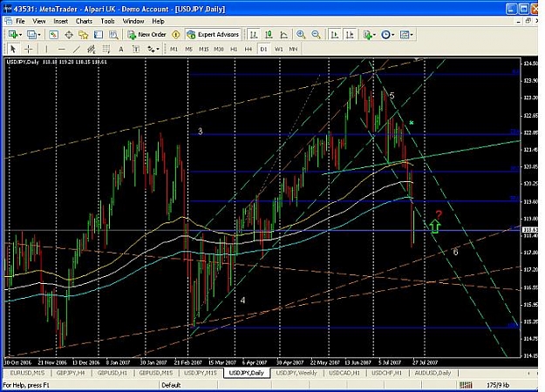Open the Window menu
545x392 pixels.
[x=133, y=21]
